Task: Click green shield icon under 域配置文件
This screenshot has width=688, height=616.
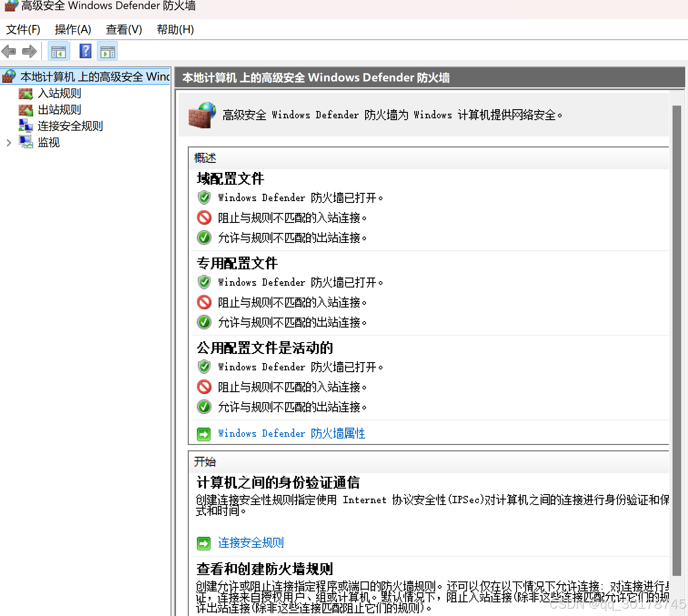Action: (x=204, y=197)
